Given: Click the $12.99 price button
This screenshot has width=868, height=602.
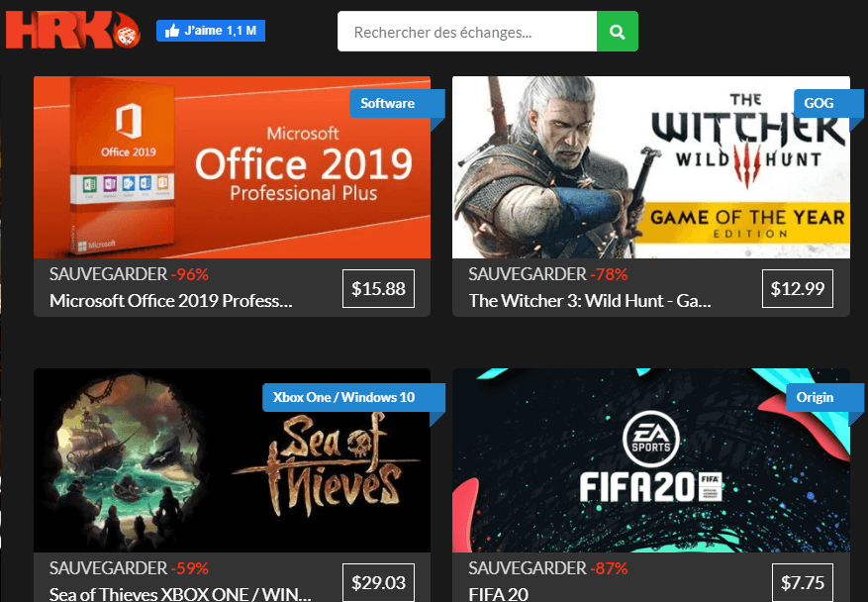Looking at the screenshot, I should [x=798, y=288].
